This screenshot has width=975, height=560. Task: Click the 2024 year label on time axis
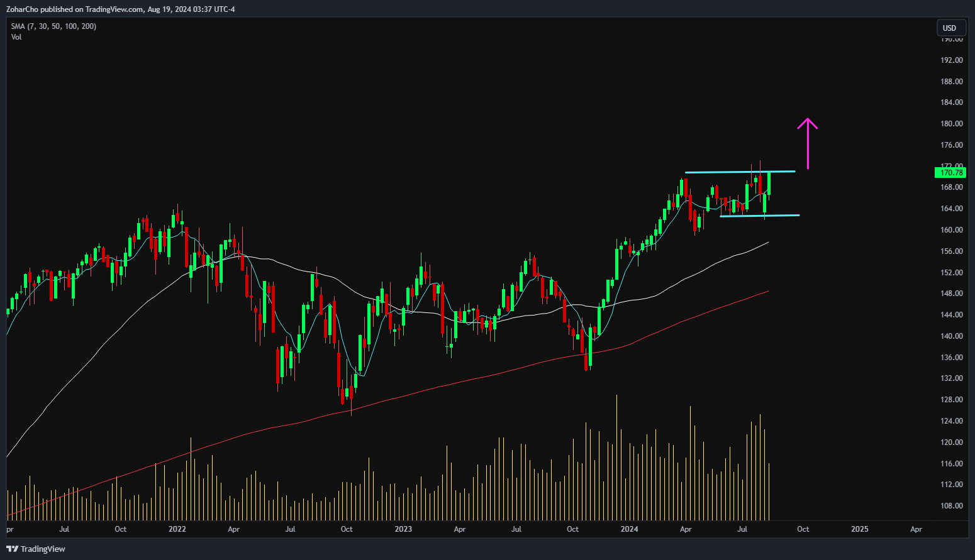click(629, 529)
